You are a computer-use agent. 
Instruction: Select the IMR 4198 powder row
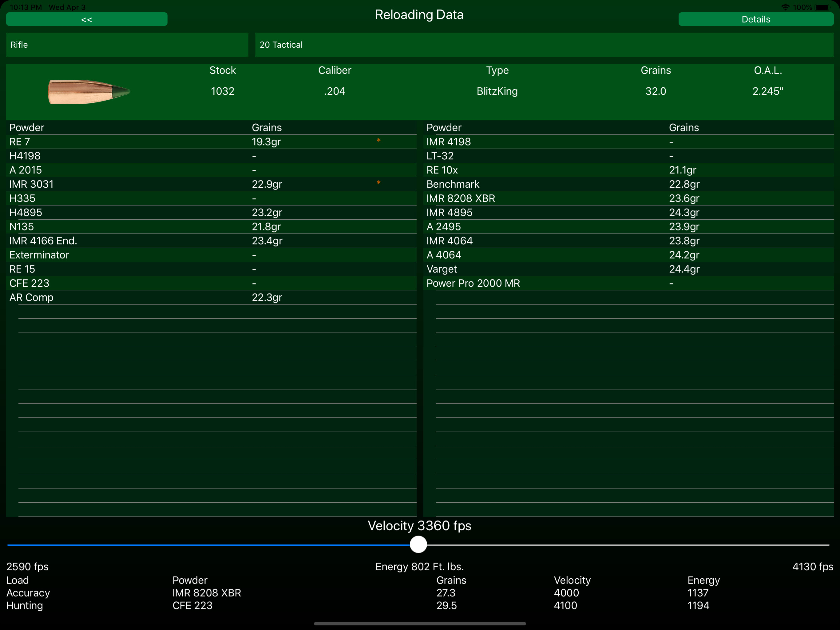point(628,142)
